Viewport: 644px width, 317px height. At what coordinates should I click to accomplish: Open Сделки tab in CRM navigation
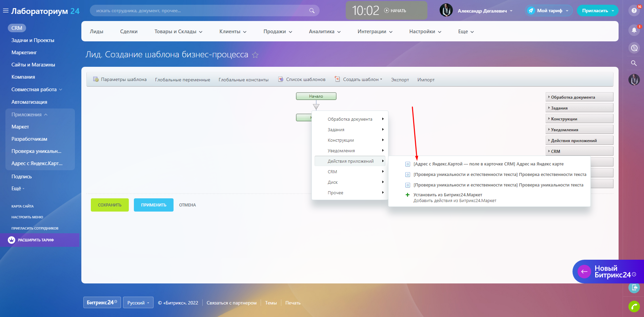tap(129, 32)
